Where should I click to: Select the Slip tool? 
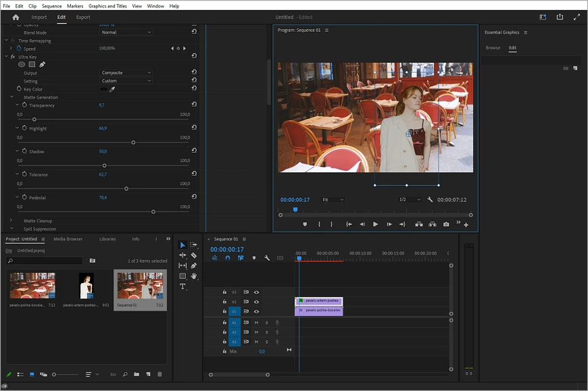182,265
